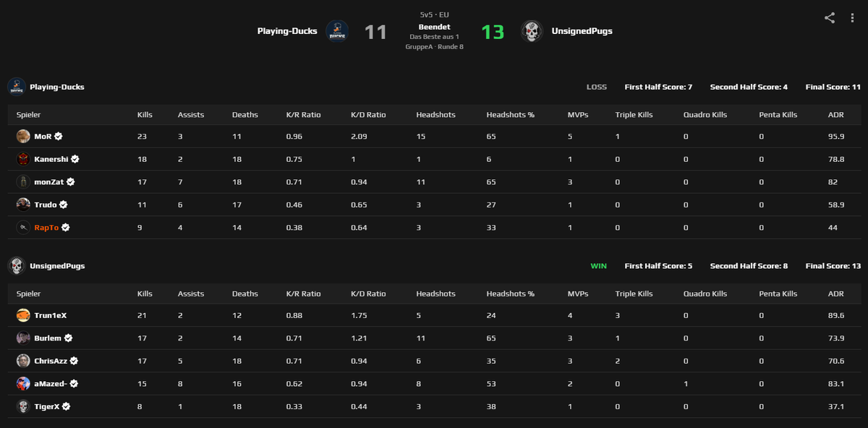
Task: Open the Playing-Ducks team name in match header
Action: pos(287,31)
